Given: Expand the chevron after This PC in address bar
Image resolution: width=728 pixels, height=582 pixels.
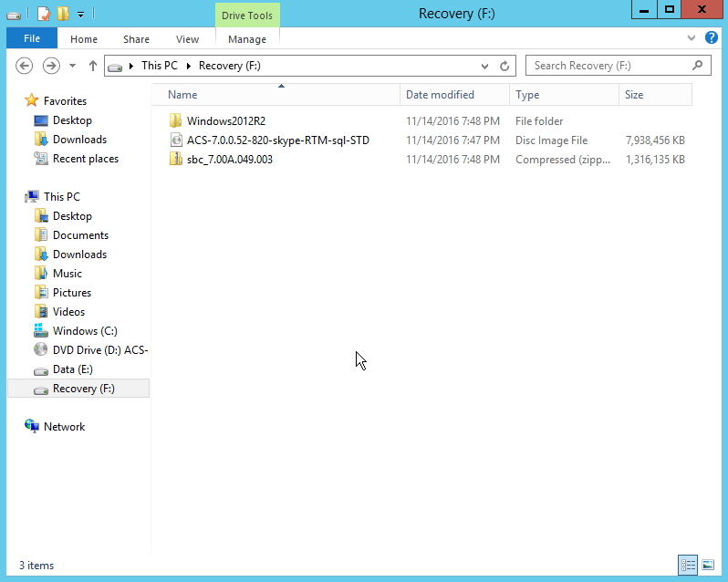Looking at the screenshot, I should tap(189, 66).
